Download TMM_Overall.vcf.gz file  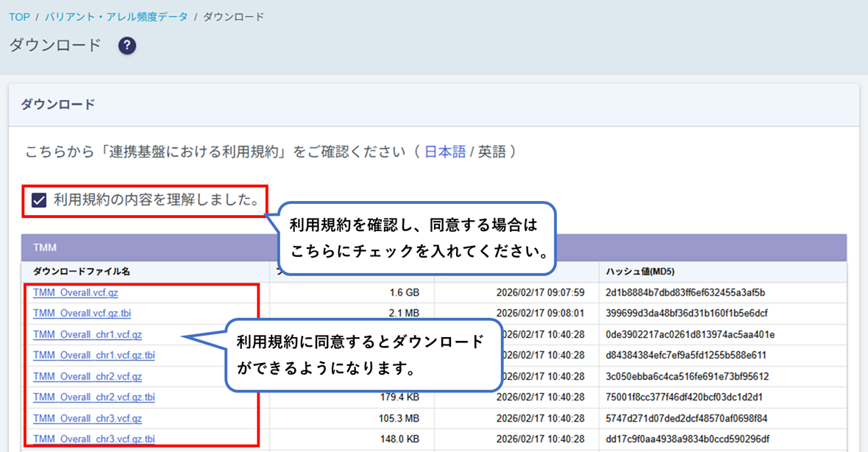(76, 293)
